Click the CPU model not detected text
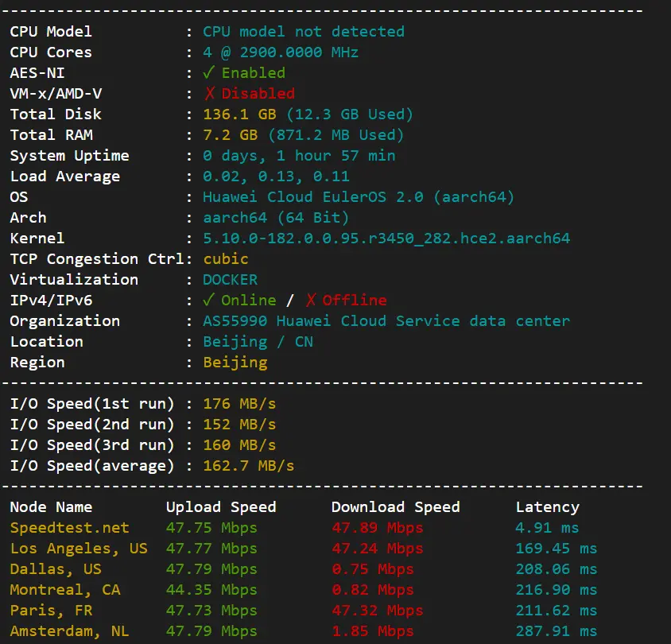The image size is (671, 644). click(x=304, y=31)
